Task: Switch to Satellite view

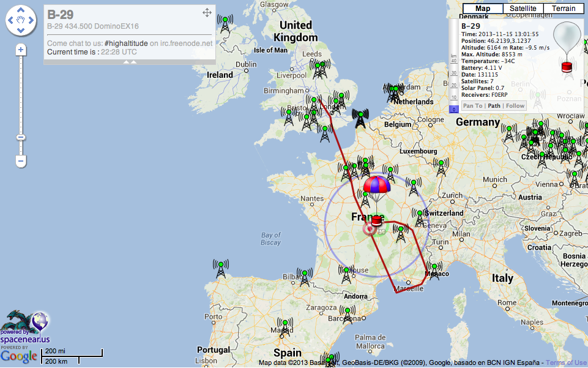Action: click(523, 8)
